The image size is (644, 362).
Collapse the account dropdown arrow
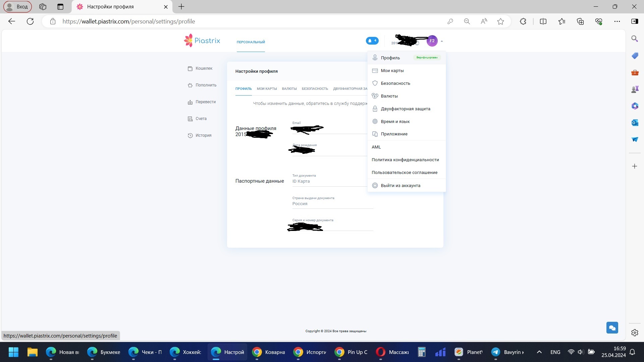[x=442, y=41]
